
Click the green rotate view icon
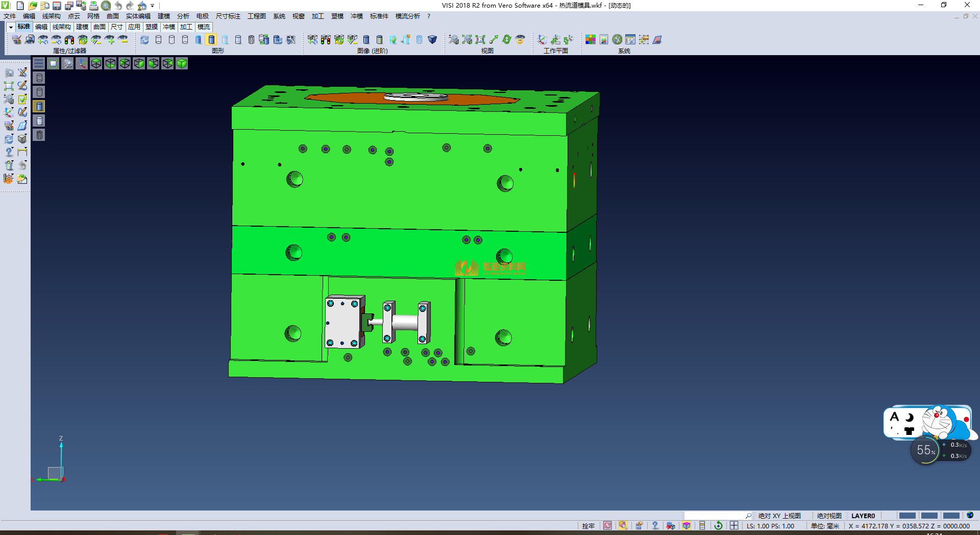(506, 40)
